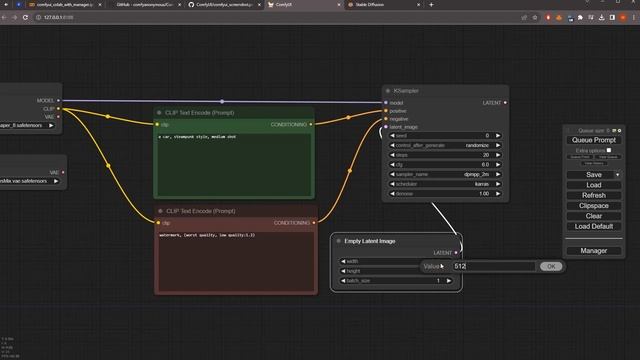Screen dimensions: 640x360
Task: Bookmark this page with the star icon
Action: pyautogui.click(x=535, y=18)
